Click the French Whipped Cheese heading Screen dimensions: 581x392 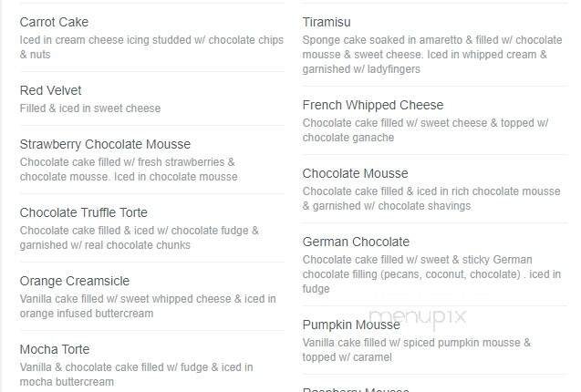click(x=372, y=105)
